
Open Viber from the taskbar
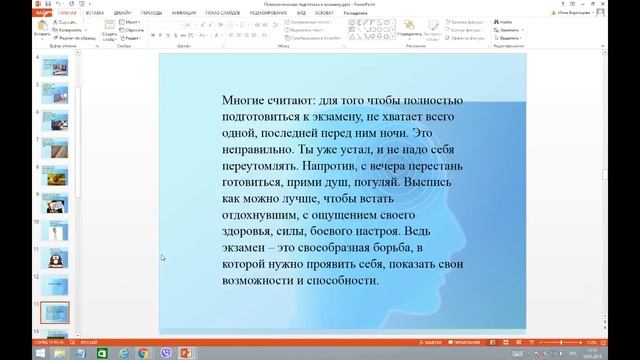click(166, 353)
